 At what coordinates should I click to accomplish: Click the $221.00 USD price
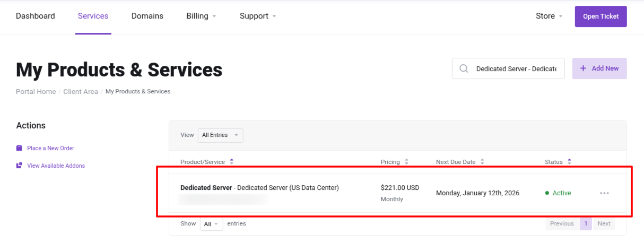pos(400,187)
